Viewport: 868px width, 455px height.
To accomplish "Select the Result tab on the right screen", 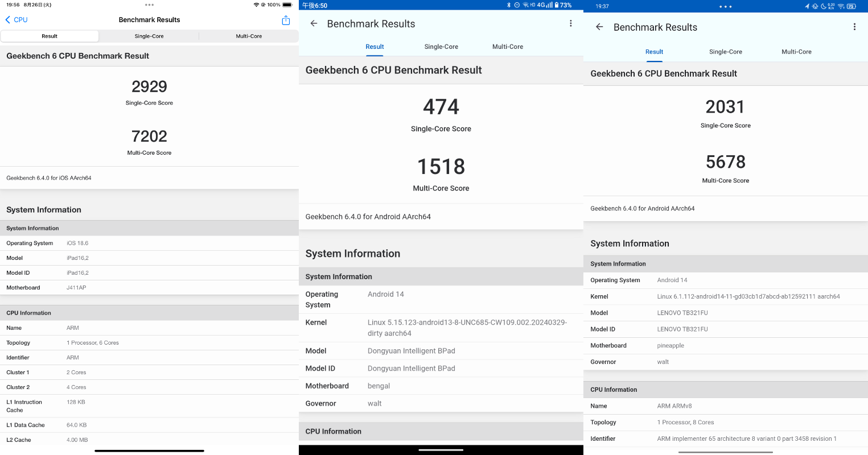I will [x=653, y=51].
